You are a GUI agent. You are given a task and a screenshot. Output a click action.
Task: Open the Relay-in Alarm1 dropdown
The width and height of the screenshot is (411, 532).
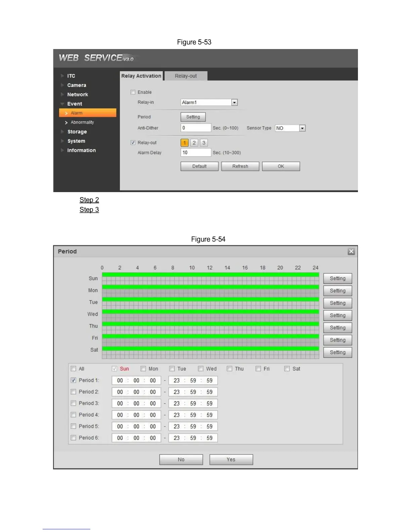[209, 102]
